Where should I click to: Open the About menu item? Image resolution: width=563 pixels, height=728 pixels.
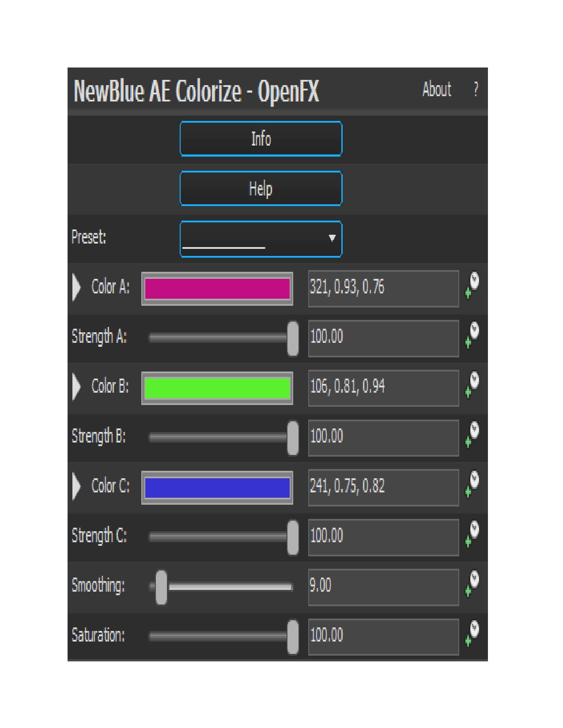436,90
